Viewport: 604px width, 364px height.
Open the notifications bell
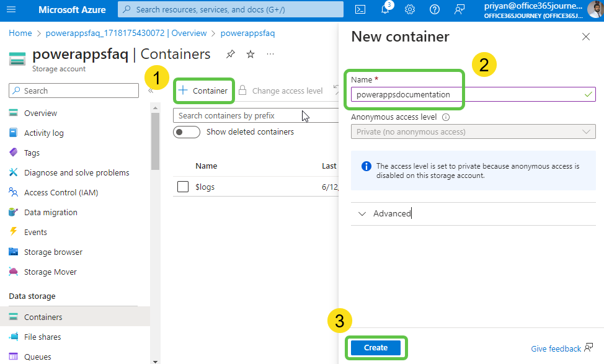click(x=385, y=9)
